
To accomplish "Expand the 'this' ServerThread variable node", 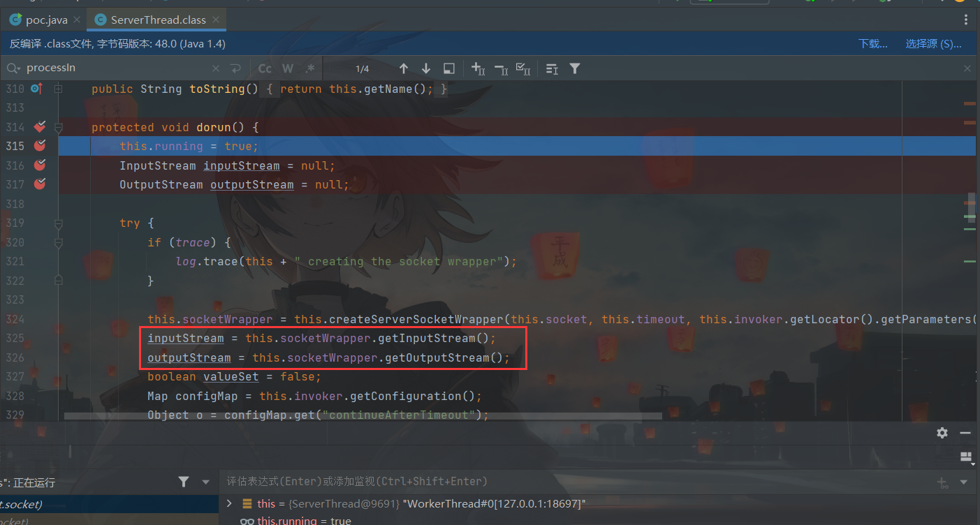I will pos(229,503).
